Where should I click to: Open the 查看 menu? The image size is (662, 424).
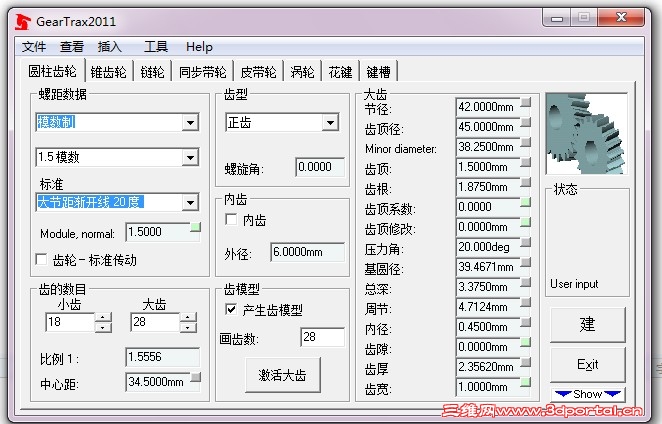pos(72,46)
